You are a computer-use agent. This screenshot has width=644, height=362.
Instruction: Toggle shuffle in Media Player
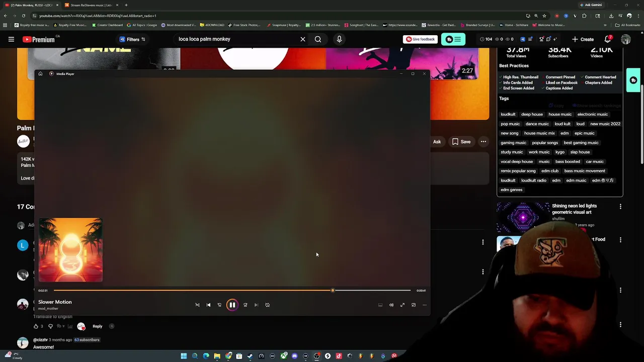197,305
